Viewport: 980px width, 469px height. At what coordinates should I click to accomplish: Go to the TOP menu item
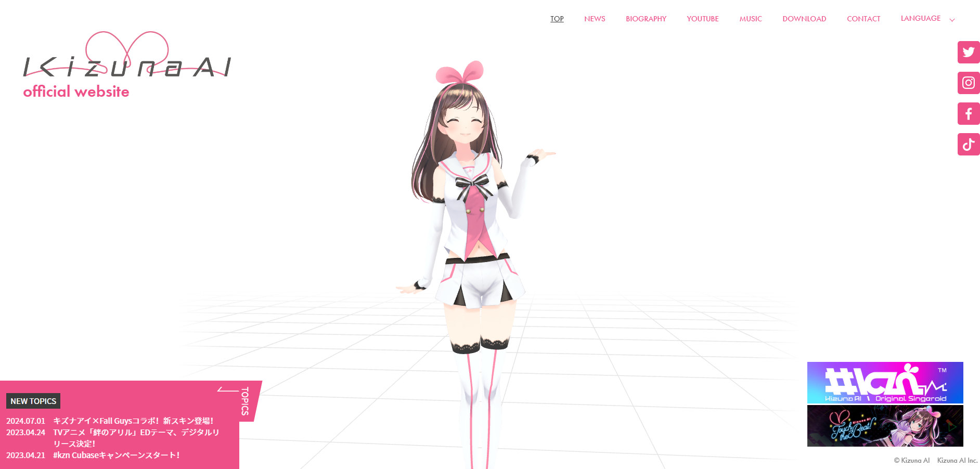pyautogui.click(x=557, y=19)
